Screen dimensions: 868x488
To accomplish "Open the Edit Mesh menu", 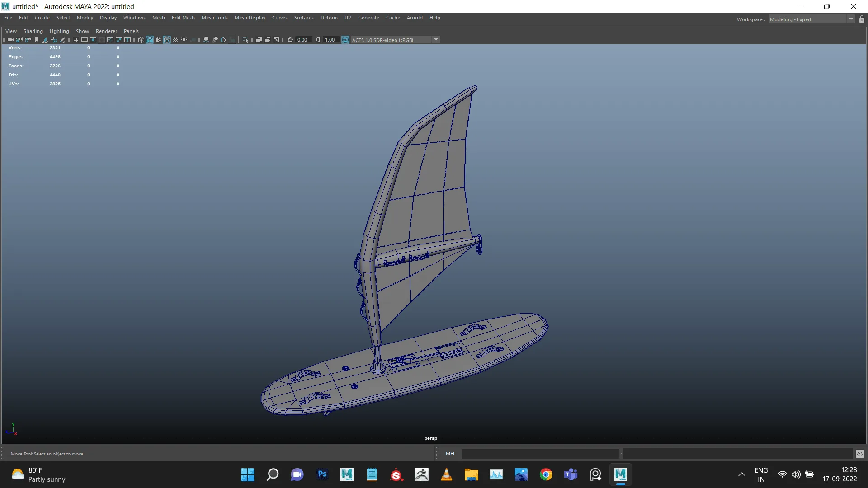I will tap(183, 18).
